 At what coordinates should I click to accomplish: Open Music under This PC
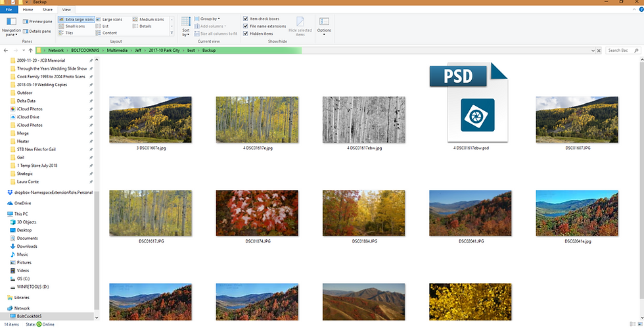[x=19, y=254]
